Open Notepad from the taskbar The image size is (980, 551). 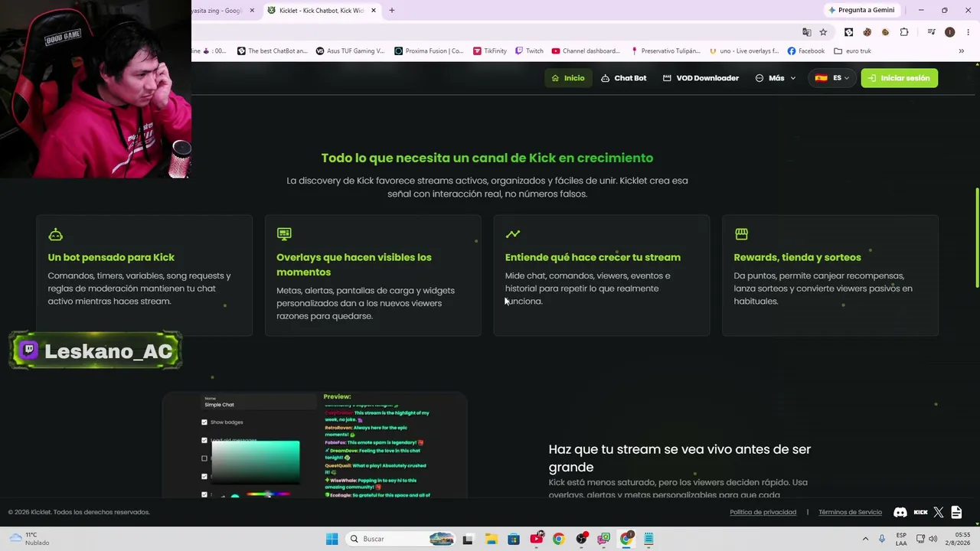pyautogui.click(x=648, y=539)
